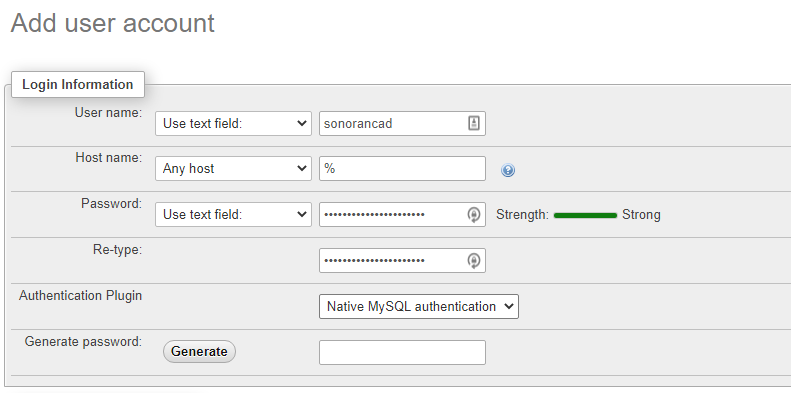Click the contact card icon in username field
791x393 pixels.
473,123
